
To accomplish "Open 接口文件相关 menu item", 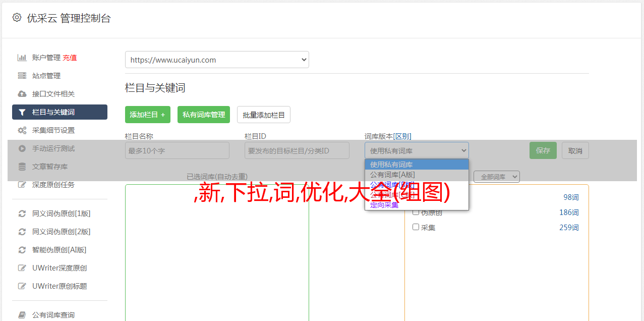I will coord(53,94).
